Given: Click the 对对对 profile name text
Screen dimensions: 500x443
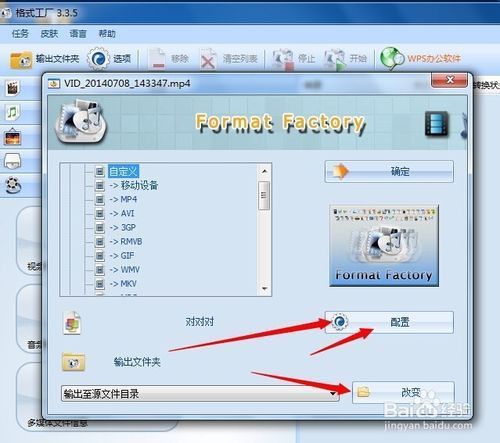Looking at the screenshot, I should 199,322.
